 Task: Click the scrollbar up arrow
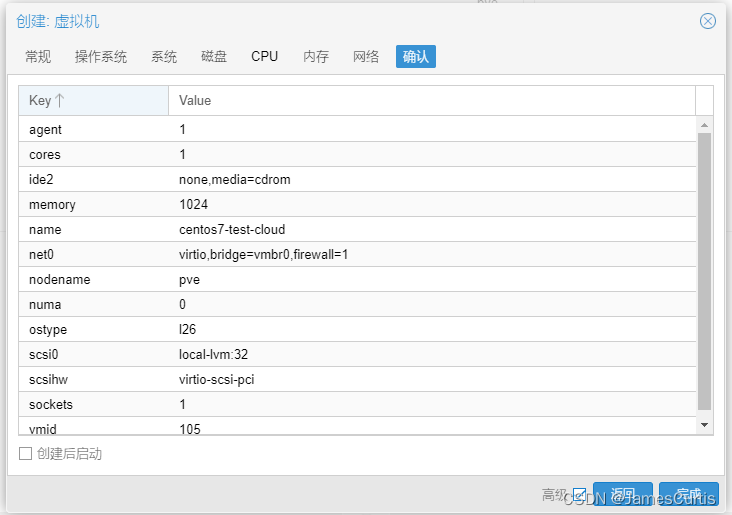click(704, 125)
